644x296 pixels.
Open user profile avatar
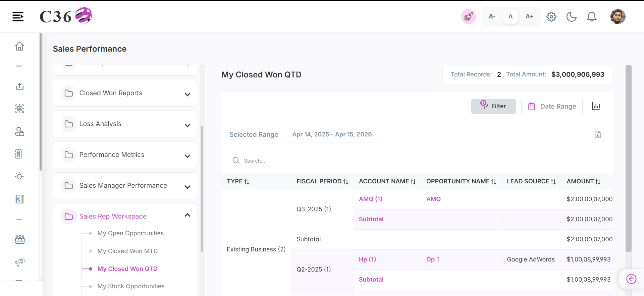618,16
